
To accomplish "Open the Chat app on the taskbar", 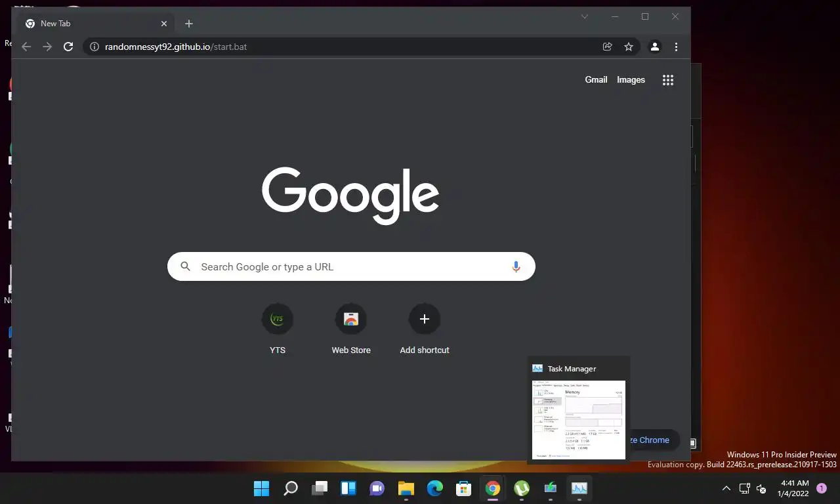I will 377,488.
